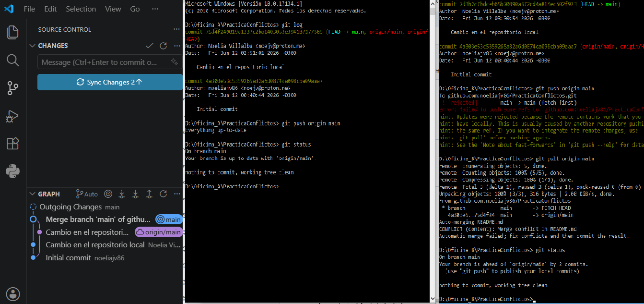
Task: Select Outgoing Changes row in Graph
Action: pyautogui.click(x=105, y=207)
